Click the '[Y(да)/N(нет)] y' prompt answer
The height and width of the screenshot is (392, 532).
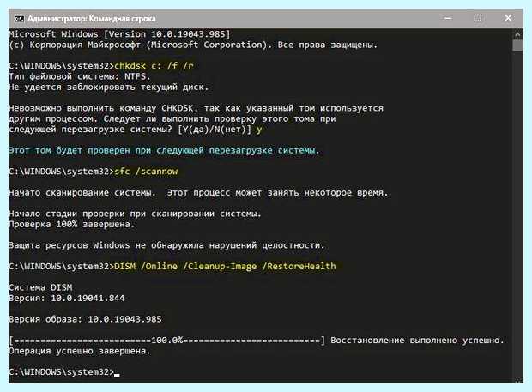pos(220,130)
